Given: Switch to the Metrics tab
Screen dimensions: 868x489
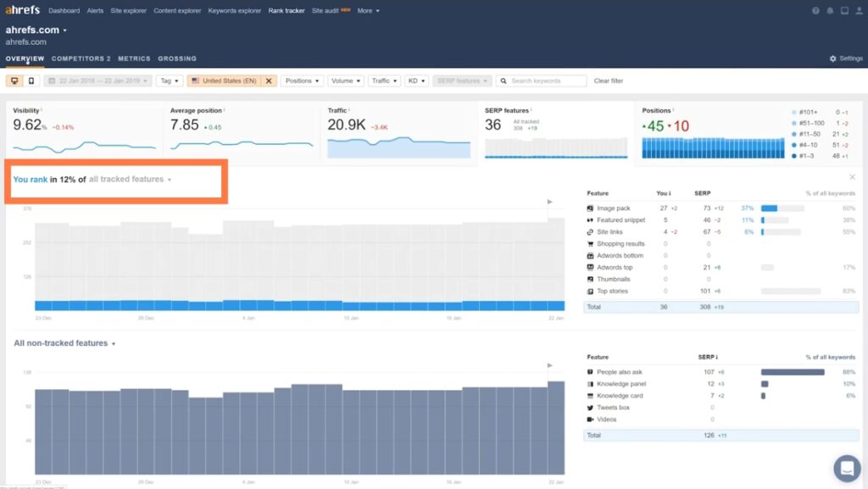Looking at the screenshot, I should pyautogui.click(x=134, y=58).
